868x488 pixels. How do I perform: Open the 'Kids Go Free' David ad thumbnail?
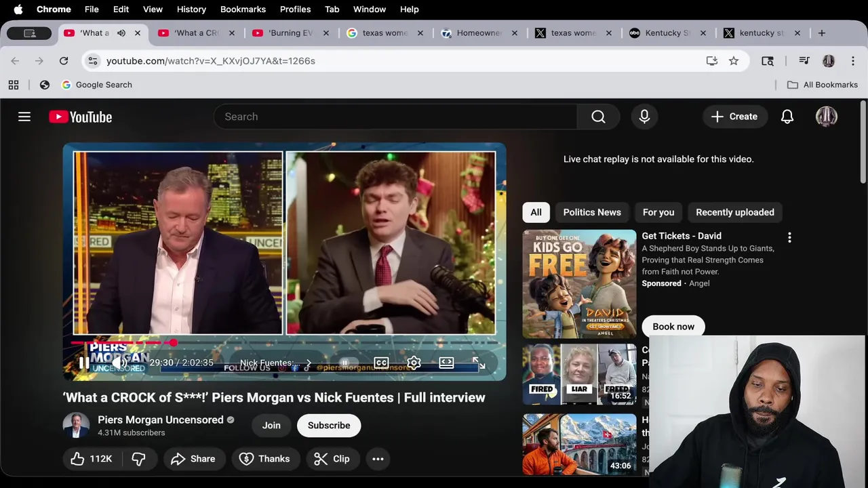click(579, 284)
